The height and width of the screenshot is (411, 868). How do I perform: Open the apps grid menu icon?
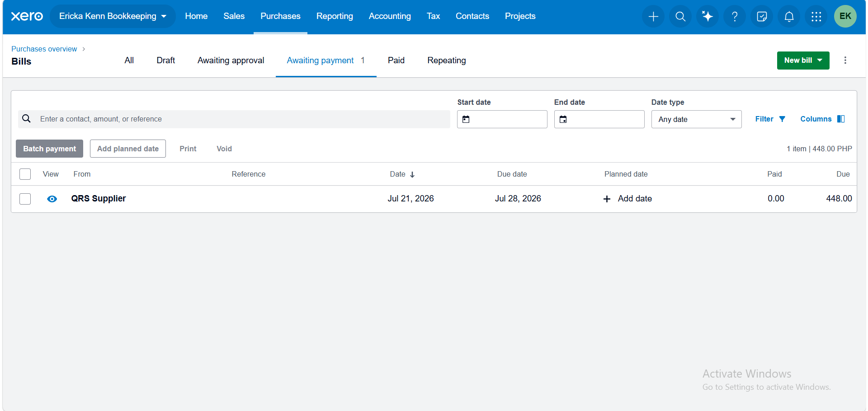(x=816, y=17)
